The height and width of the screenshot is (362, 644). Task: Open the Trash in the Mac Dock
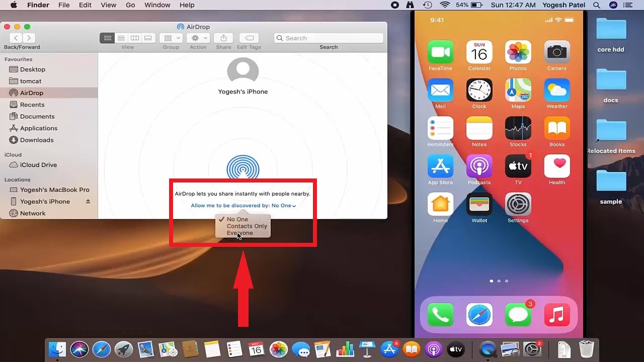click(587, 349)
